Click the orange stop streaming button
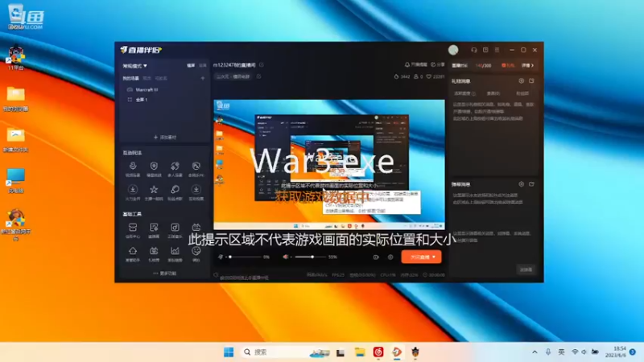 pos(421,257)
